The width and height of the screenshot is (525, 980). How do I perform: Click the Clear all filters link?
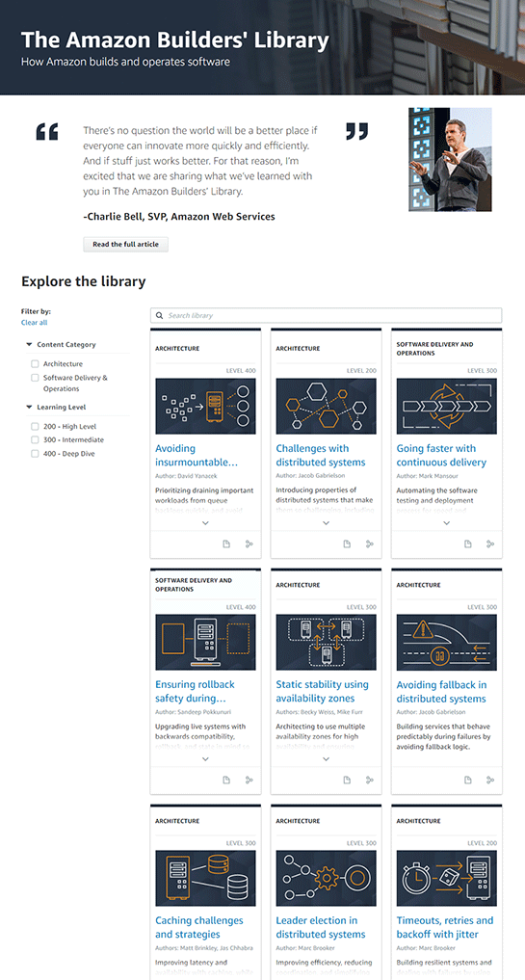coord(34,323)
